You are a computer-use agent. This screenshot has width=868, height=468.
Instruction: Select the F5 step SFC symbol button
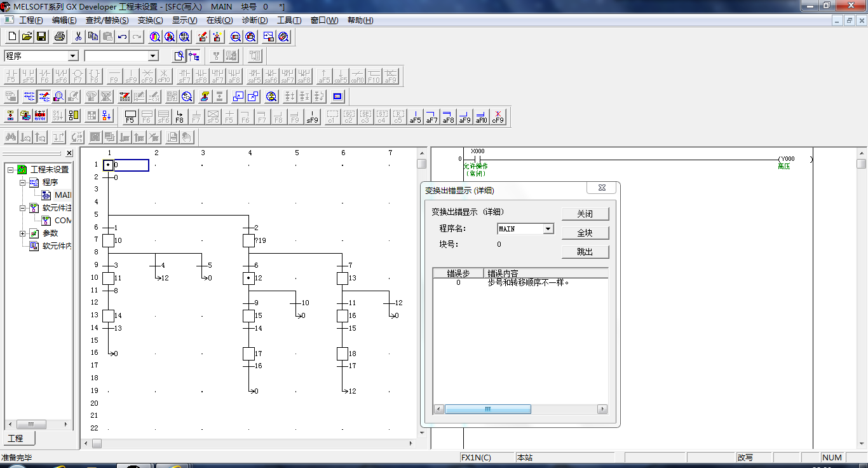[130, 116]
